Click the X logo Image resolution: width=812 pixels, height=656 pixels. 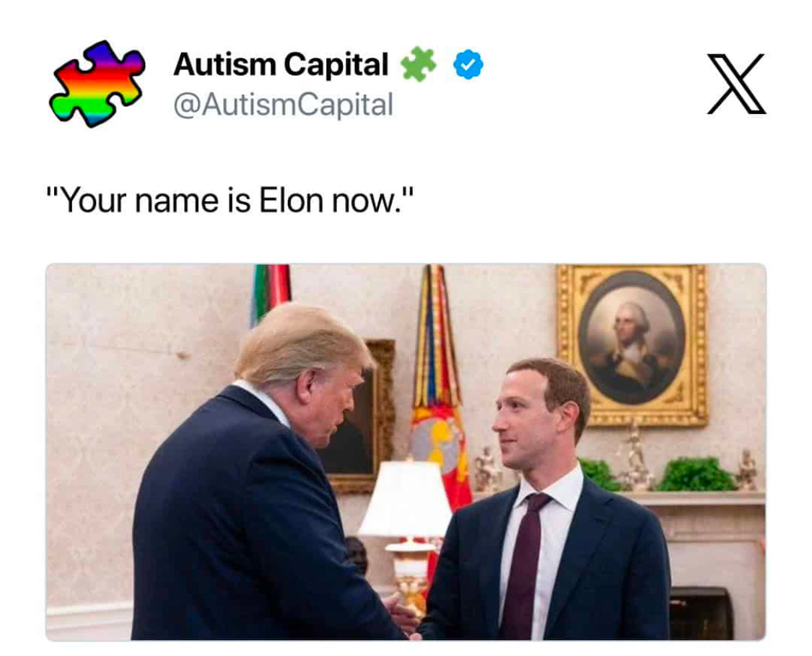point(736,84)
